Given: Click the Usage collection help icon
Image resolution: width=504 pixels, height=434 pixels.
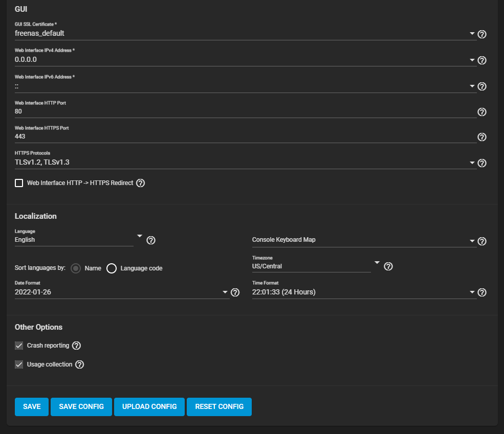Looking at the screenshot, I should (79, 364).
